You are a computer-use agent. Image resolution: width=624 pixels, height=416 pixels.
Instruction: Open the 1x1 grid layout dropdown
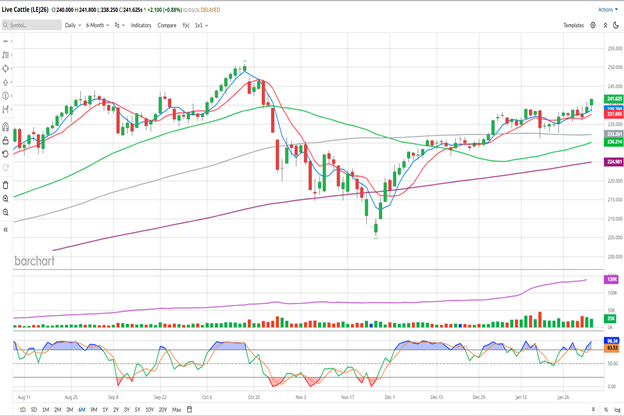click(x=201, y=25)
